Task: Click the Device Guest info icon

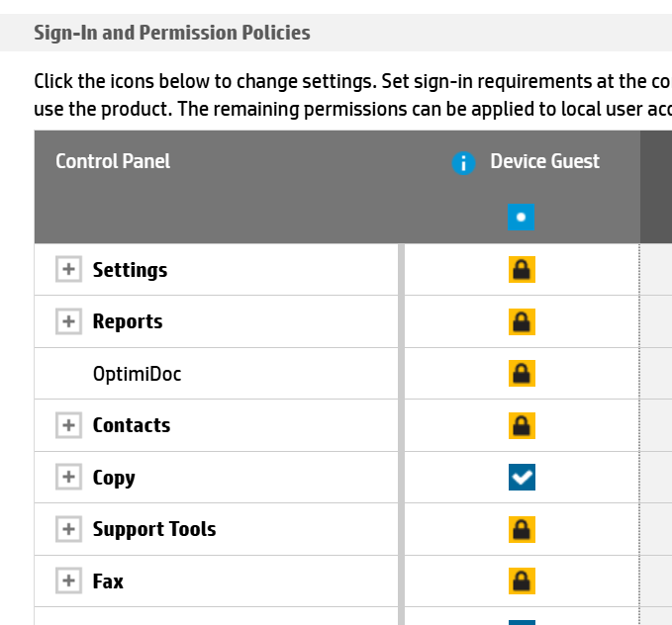Action: (463, 163)
